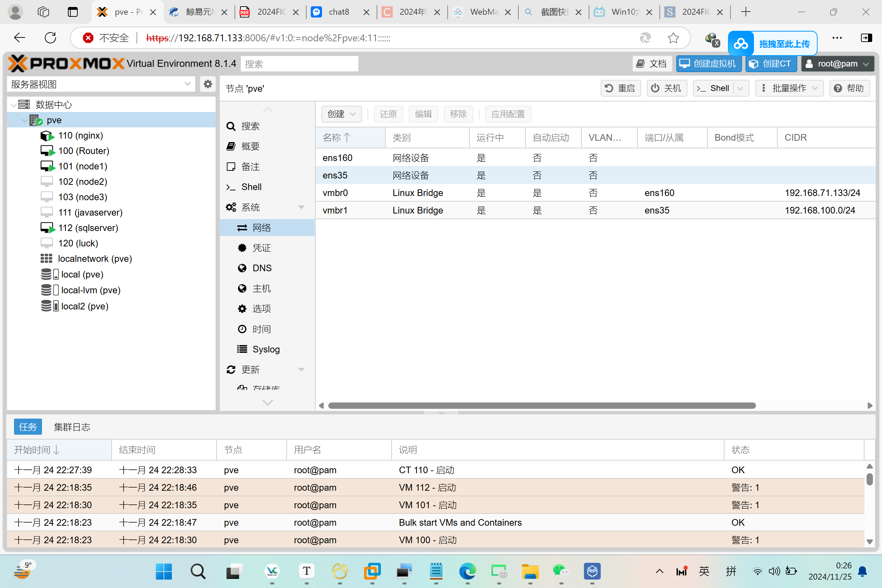Screen dimensions: 882x588
Task: Open the 服务器视图 view selector dropdown
Action: click(187, 84)
